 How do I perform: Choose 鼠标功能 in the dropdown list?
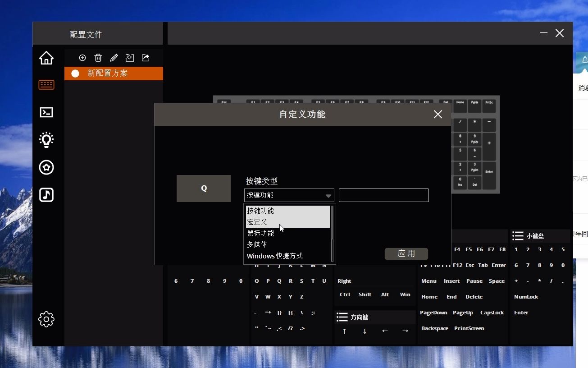288,234
